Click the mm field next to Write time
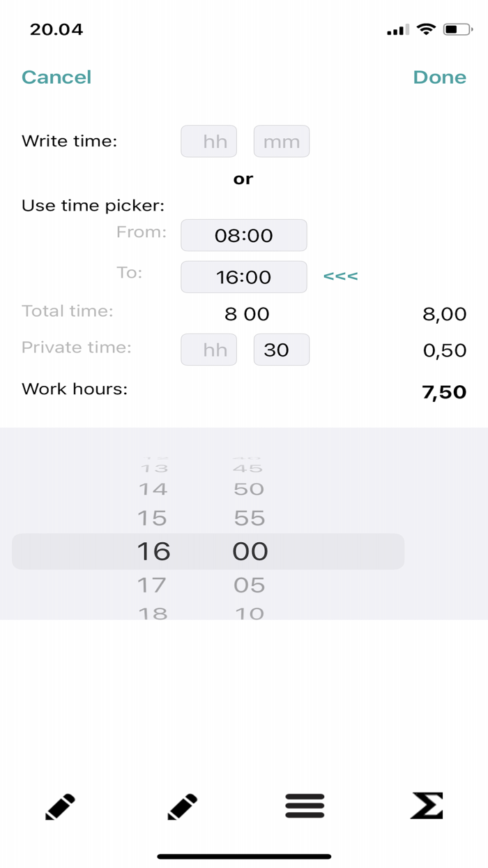488x868 pixels. point(282,141)
